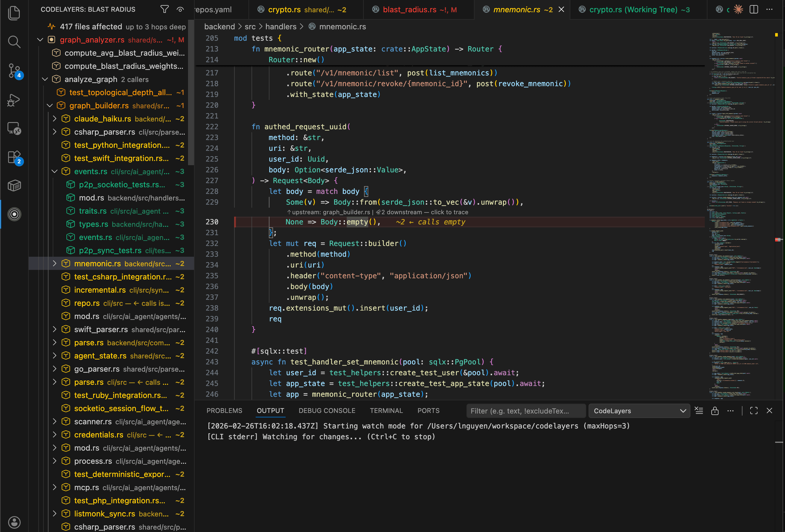The image size is (785, 532).
Task: Open the Explorer view in the activity bar
Action: point(14,13)
